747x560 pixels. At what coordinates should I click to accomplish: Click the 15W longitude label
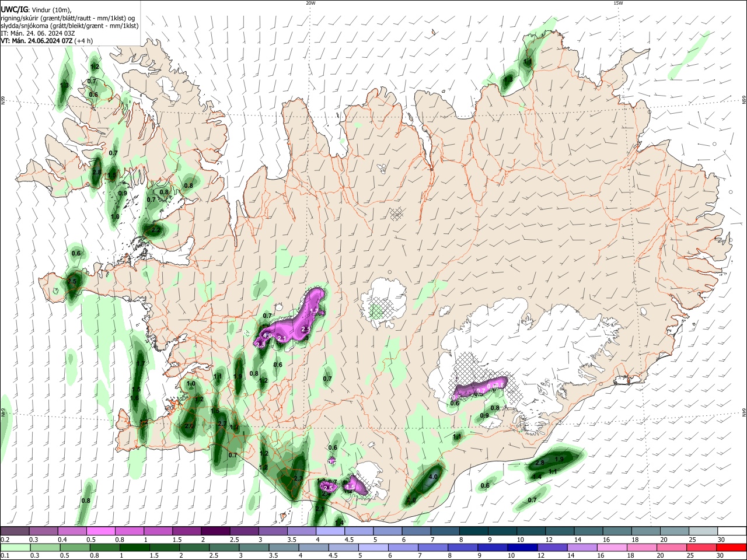618,3
